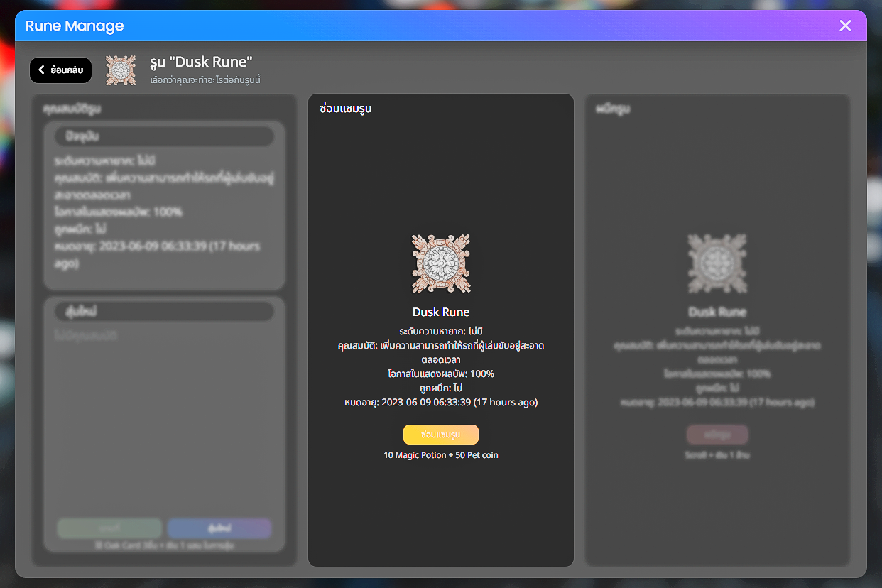Click the yellow ซ่อมแซมรูน repair button

coord(441,434)
